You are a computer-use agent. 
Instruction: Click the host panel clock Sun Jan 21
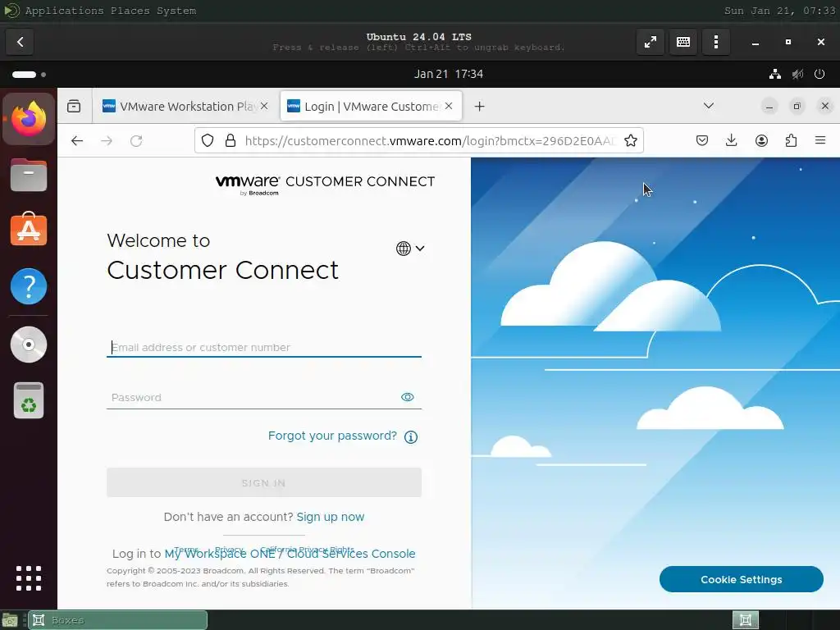coord(779,11)
